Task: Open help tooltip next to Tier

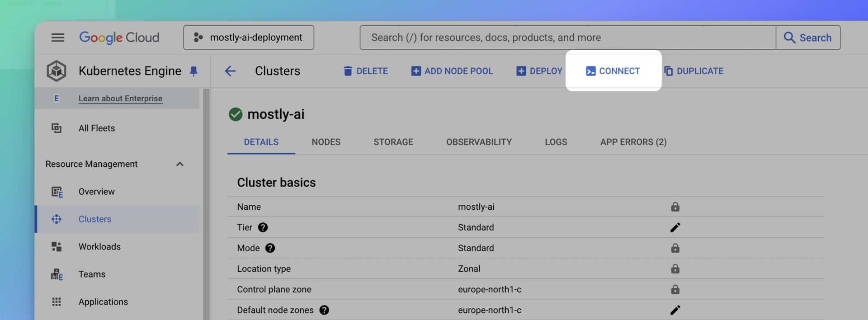Action: pos(263,227)
